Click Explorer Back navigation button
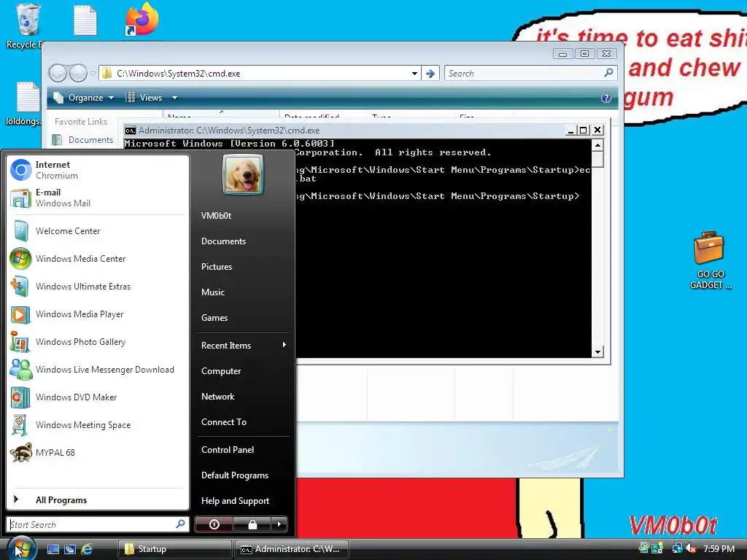Viewport: 747px width, 560px height. pos(58,74)
